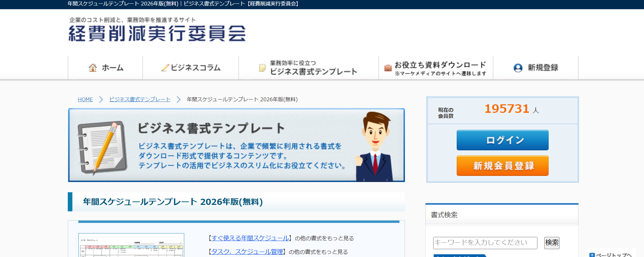The image size is (644, 257).
Task: Go to お役立ち資料ダウンロード menu item
Action: pos(440,65)
